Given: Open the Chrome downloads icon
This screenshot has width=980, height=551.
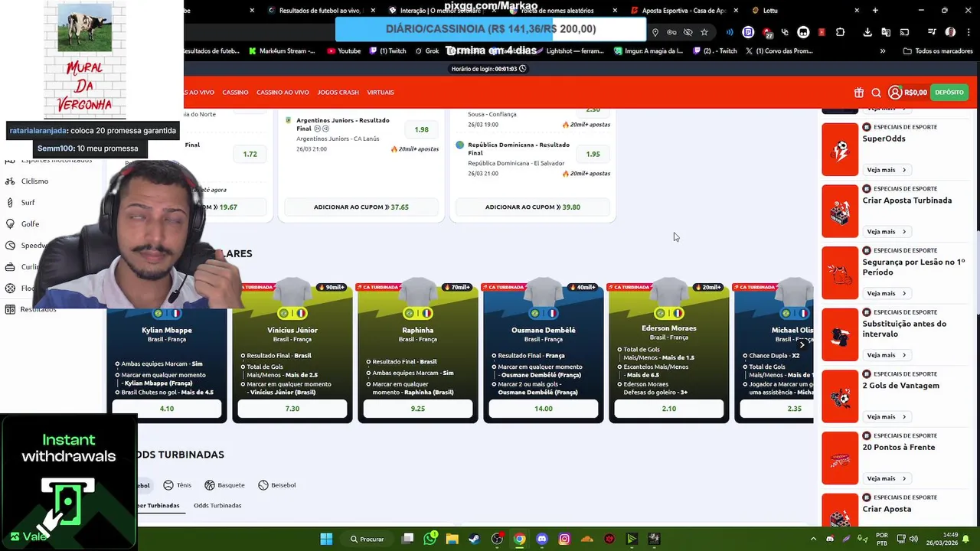Looking at the screenshot, I should pyautogui.click(x=867, y=32).
